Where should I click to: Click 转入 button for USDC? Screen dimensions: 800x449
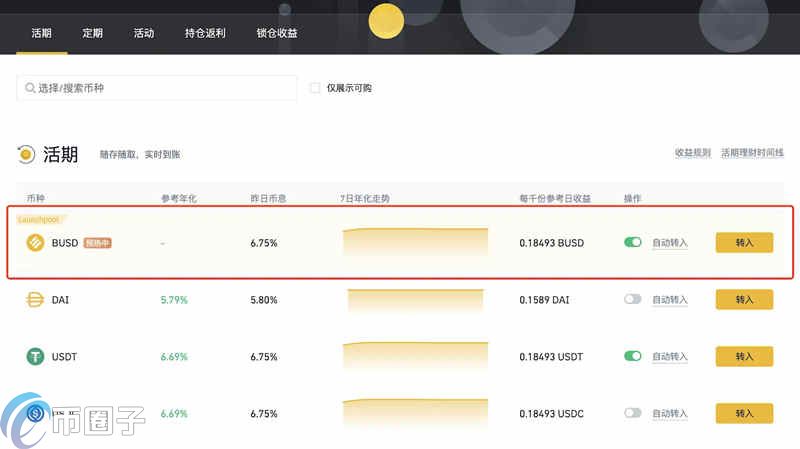[x=744, y=413]
